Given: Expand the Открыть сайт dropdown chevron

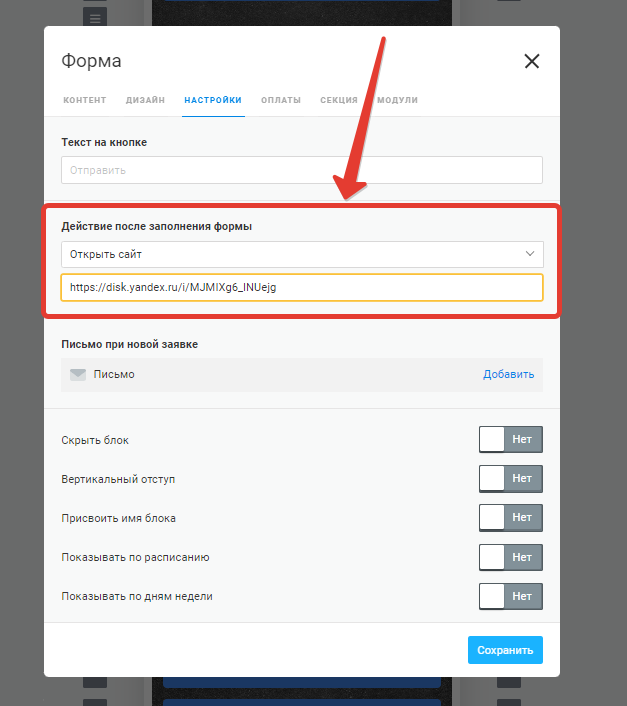Looking at the screenshot, I should pyautogui.click(x=530, y=254).
